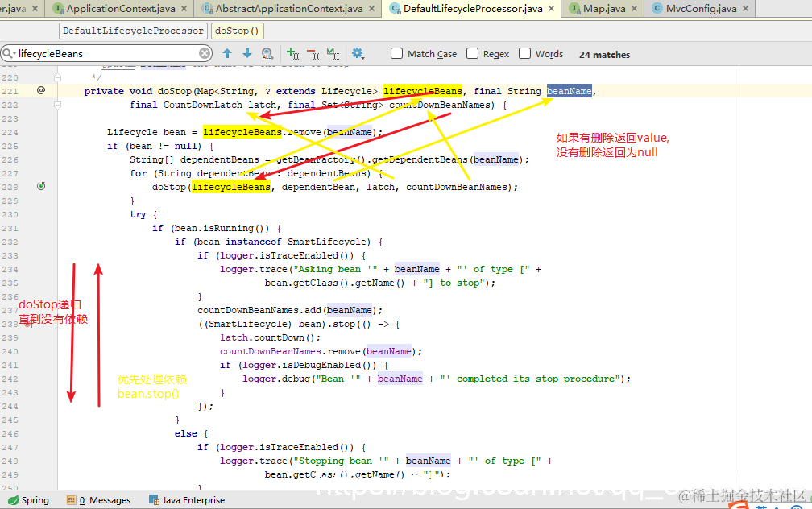
Task: Close the Map.java tab
Action: (635, 9)
